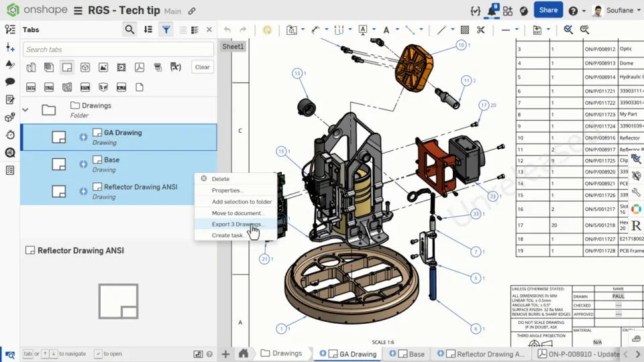
Task: Collapse the Drawings folder
Action: point(25,110)
